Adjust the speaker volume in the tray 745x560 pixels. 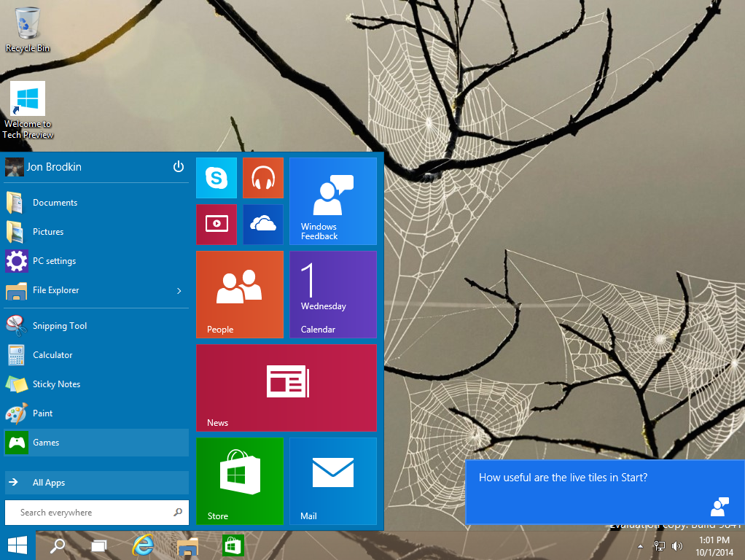click(x=676, y=545)
